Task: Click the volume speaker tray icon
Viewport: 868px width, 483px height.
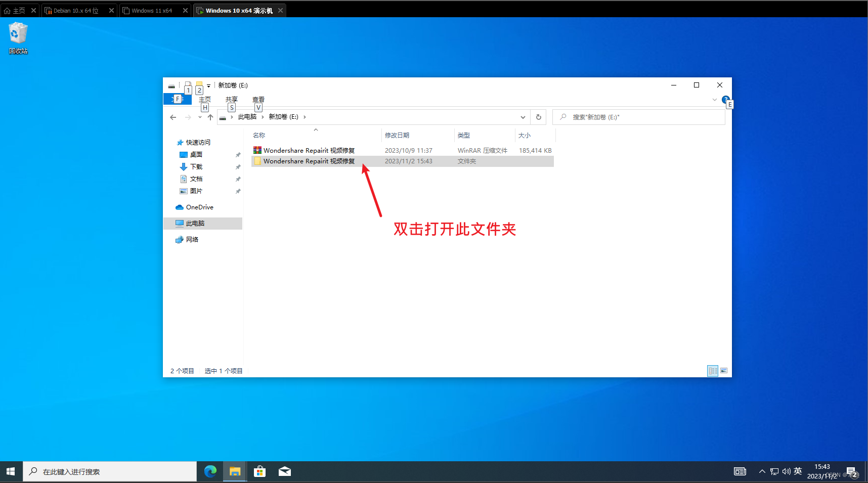Action: click(786, 471)
